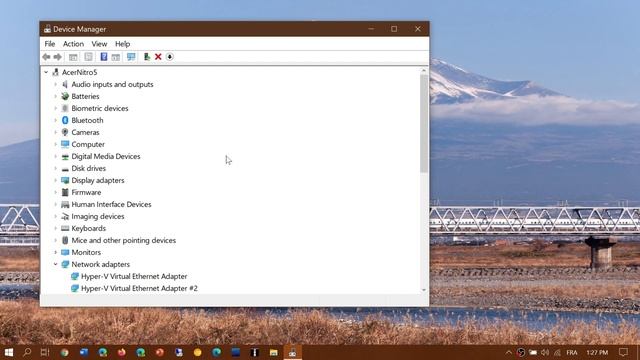Collapse the Network adapters arrow
Screen dimensions: 640x360
[x=56, y=264]
